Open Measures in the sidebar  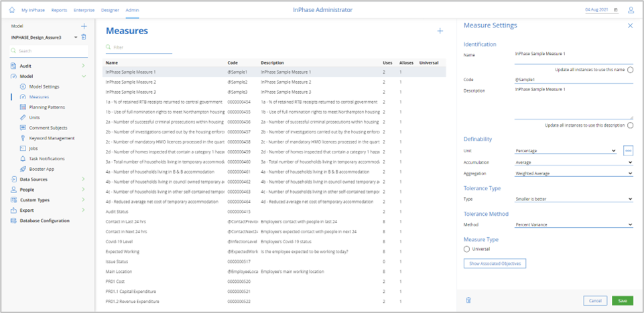coord(39,97)
